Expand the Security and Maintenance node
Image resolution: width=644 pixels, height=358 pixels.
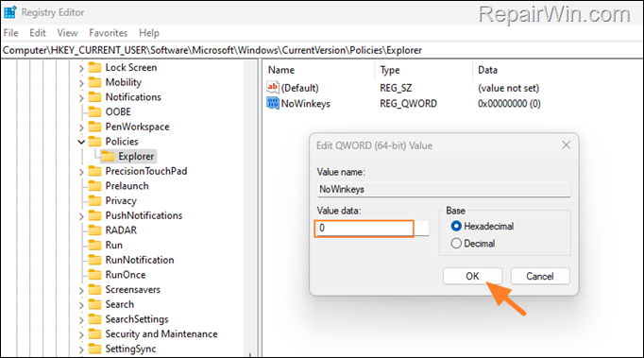81,334
